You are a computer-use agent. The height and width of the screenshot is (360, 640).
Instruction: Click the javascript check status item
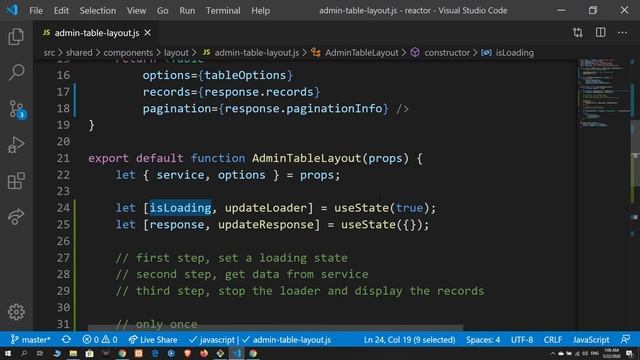212,340
